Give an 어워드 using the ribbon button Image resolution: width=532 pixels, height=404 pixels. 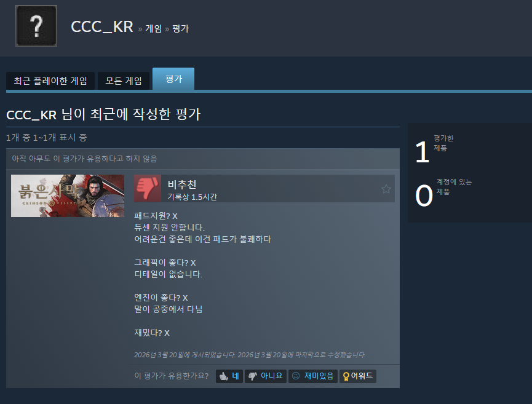[358, 376]
